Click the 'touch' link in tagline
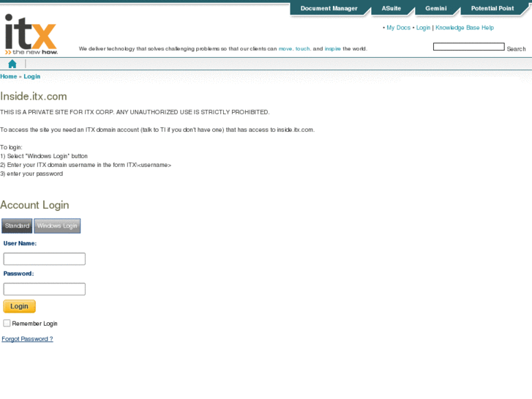 pyautogui.click(x=302, y=49)
